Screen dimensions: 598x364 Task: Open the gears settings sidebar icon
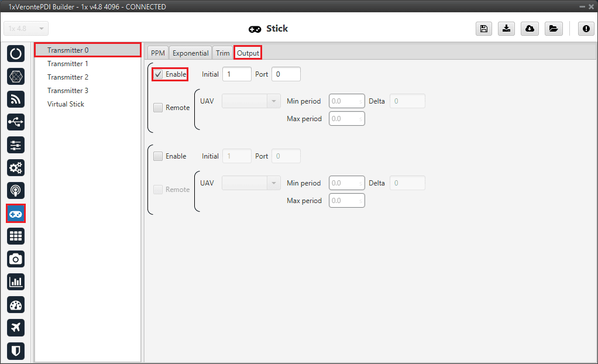(x=16, y=168)
